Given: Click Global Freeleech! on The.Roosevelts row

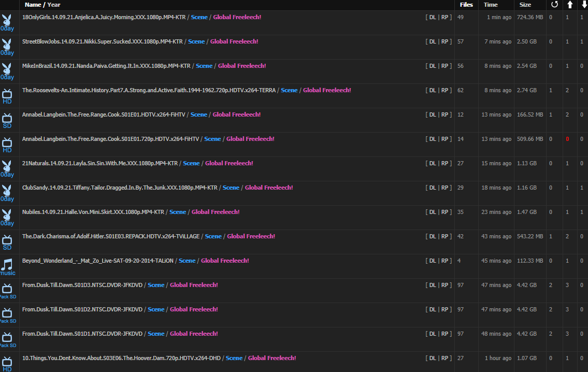Looking at the screenshot, I should pos(327,90).
